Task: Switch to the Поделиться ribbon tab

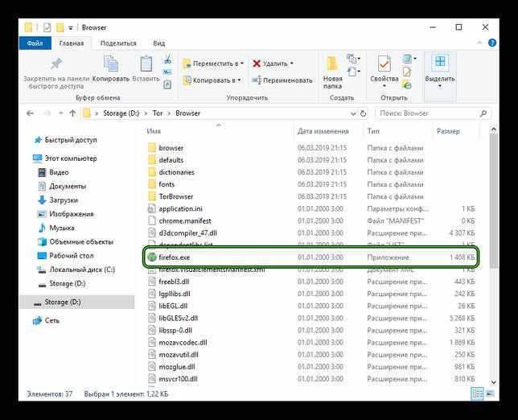Action: pos(118,43)
